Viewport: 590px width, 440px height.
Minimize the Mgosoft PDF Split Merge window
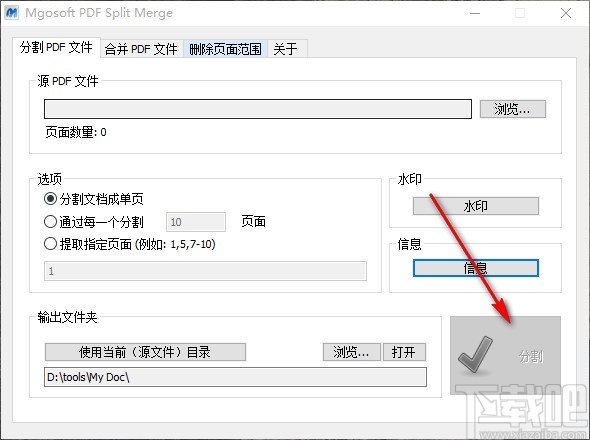pyautogui.click(x=475, y=13)
